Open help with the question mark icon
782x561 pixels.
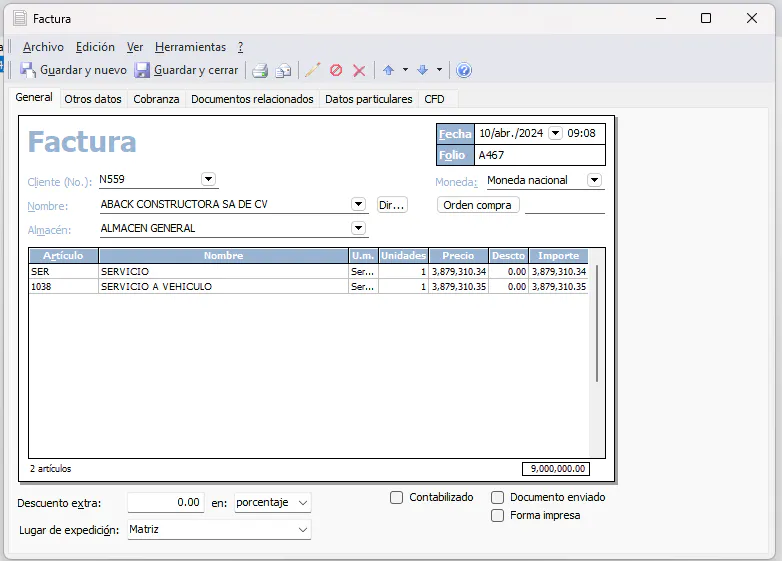coord(464,70)
